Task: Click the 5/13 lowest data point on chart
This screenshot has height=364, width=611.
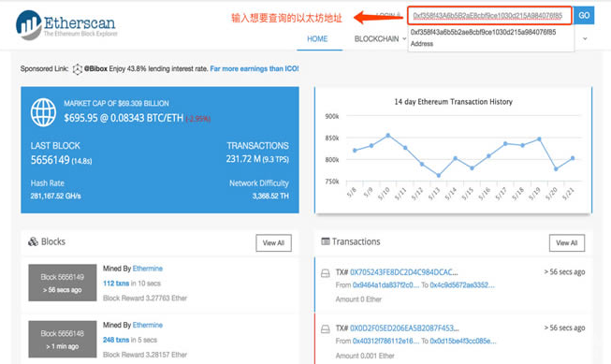Action: pos(439,176)
